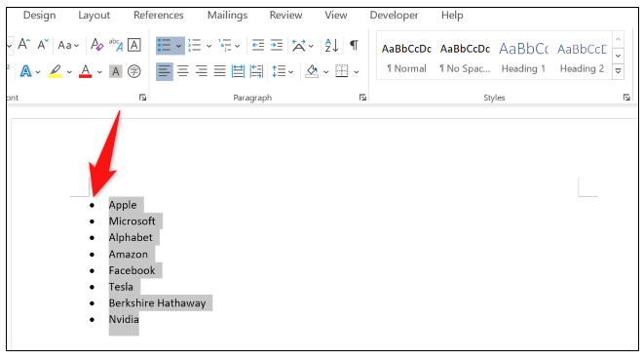Image resolution: width=644 pixels, height=360 pixels.
Task: Click the Shading paint bucket
Action: click(312, 71)
